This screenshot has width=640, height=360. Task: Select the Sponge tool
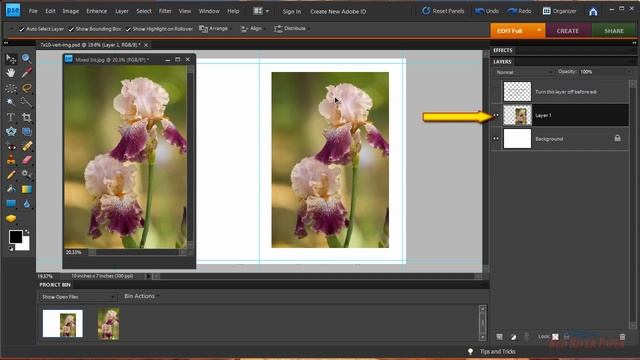click(x=11, y=218)
